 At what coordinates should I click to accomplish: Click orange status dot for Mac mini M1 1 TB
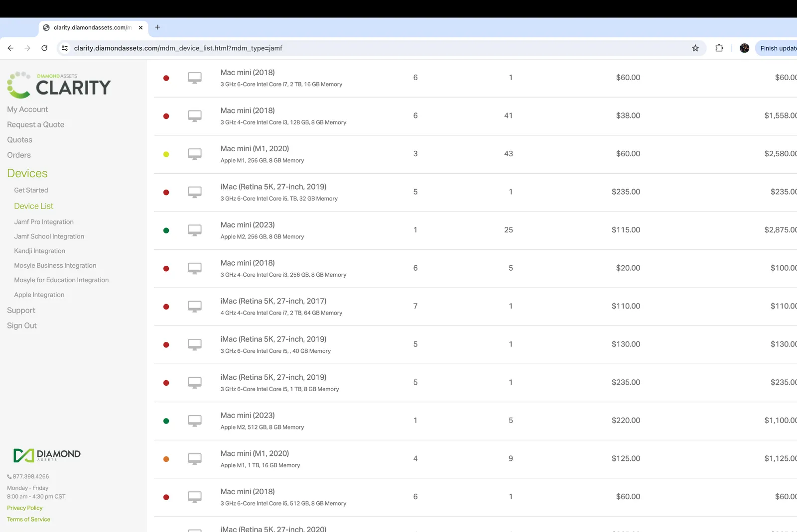pos(166,459)
